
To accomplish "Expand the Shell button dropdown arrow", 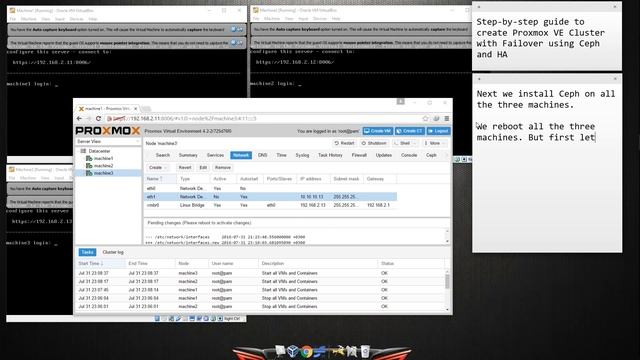I will coord(415,143).
